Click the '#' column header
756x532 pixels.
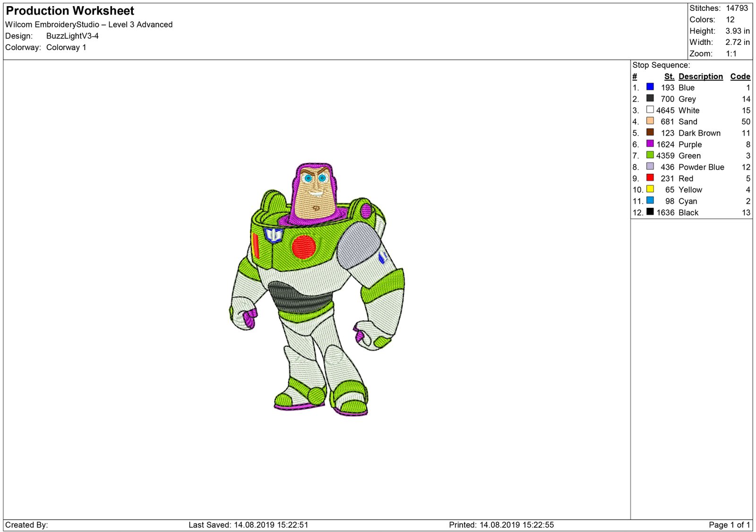click(635, 77)
